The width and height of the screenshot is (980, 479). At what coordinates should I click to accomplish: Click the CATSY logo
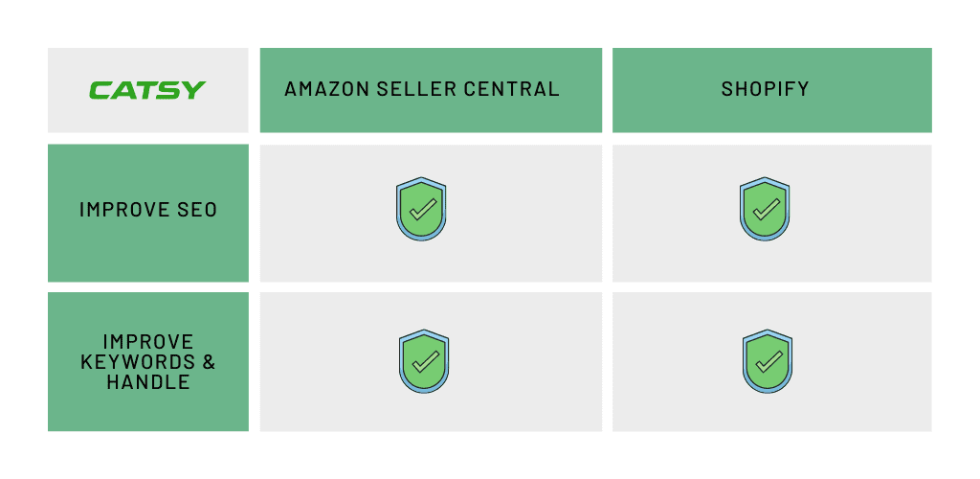[x=147, y=90]
